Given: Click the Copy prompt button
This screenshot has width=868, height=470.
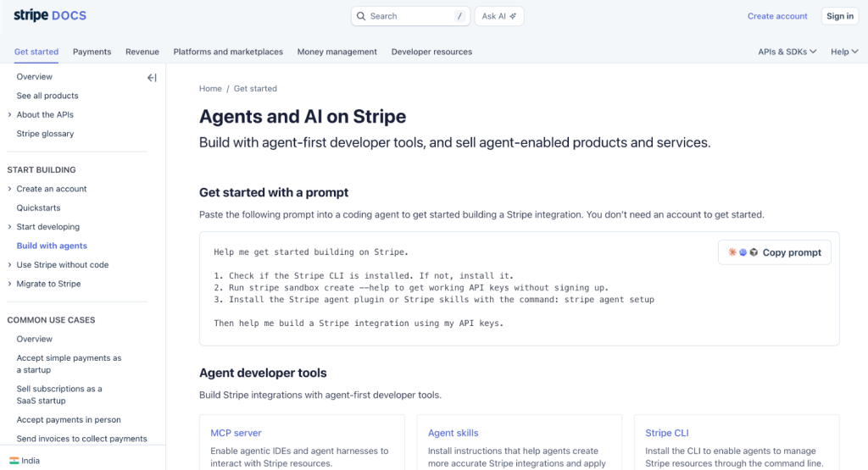Looking at the screenshot, I should 775,252.
